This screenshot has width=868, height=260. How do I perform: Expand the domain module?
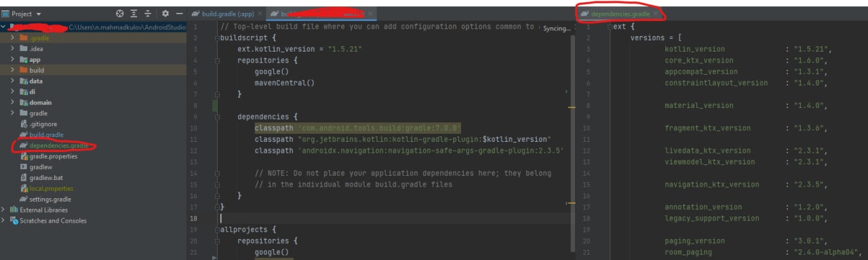(x=12, y=103)
